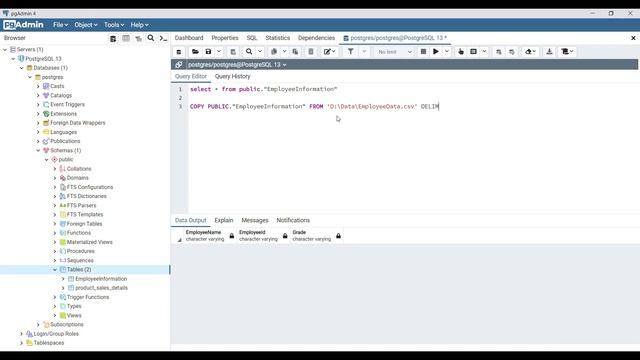This screenshot has width=640, height=360.
Task: Execute the query with the Play button
Action: click(436, 52)
